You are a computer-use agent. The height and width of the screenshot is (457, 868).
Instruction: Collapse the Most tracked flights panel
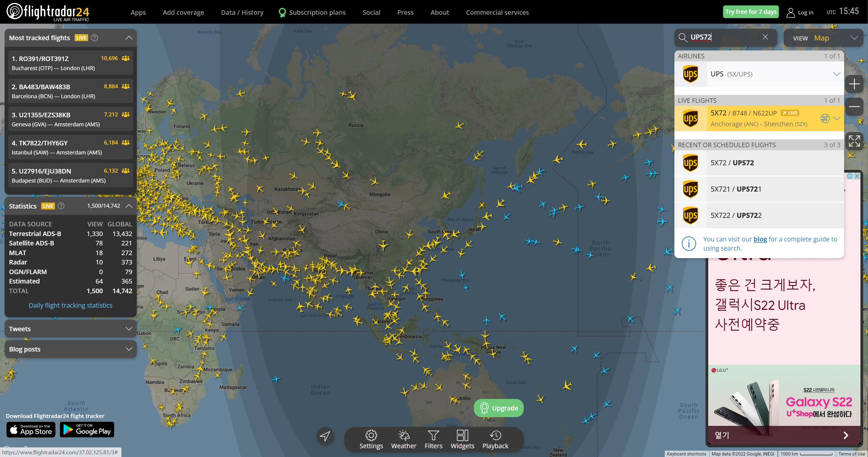click(129, 38)
